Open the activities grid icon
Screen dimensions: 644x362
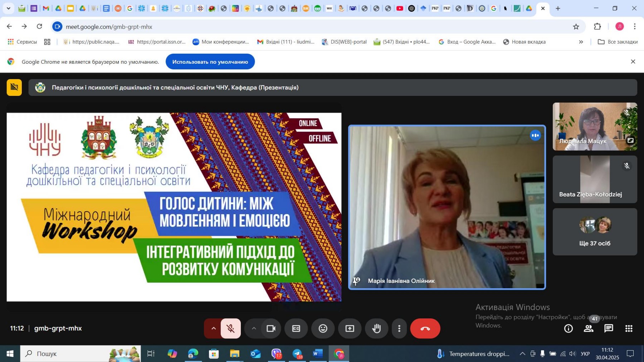click(629, 328)
